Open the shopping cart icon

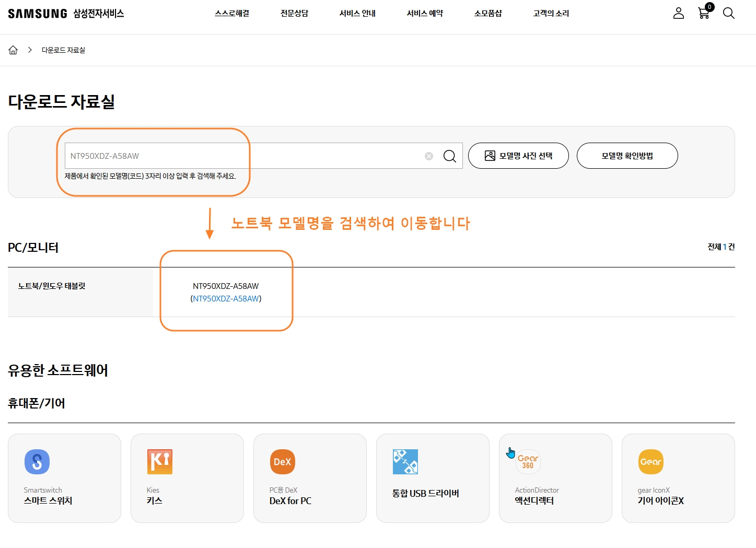click(x=703, y=13)
